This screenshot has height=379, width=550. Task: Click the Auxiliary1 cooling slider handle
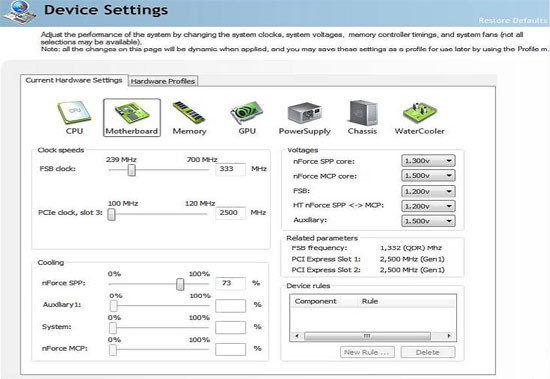coord(113,306)
